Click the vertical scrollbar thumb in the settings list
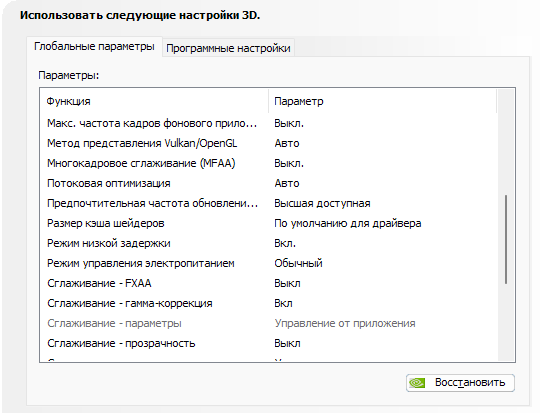The image size is (540, 413). tap(506, 239)
